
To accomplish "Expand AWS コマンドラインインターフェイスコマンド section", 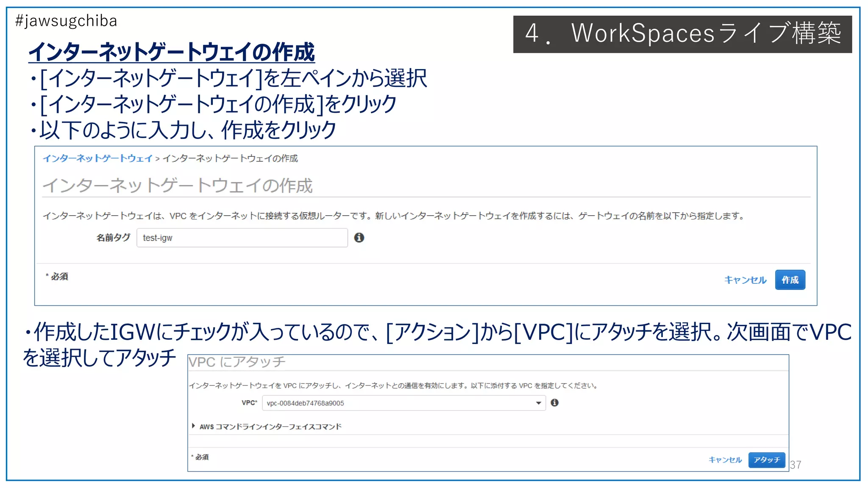I will coord(267,427).
